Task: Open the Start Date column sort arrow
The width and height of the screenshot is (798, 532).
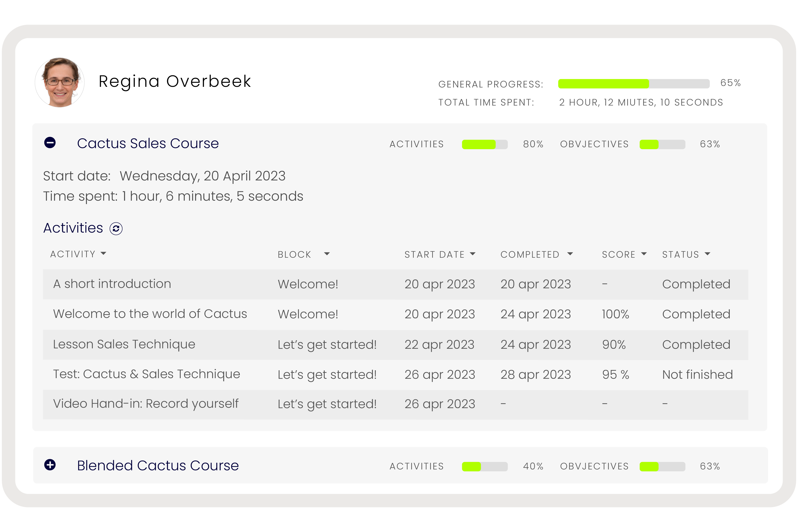Action: (473, 254)
